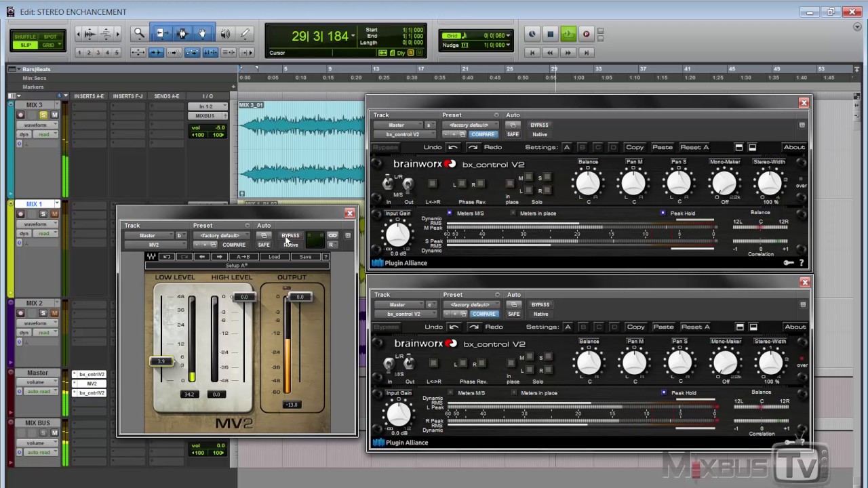Open the GRID edit mode dropdown
868x488 pixels.
50,45
